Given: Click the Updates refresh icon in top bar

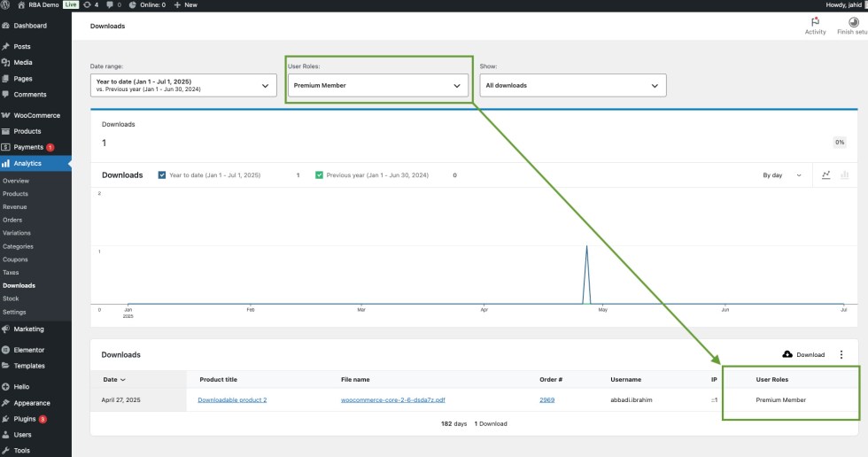Looking at the screenshot, I should point(86,4).
